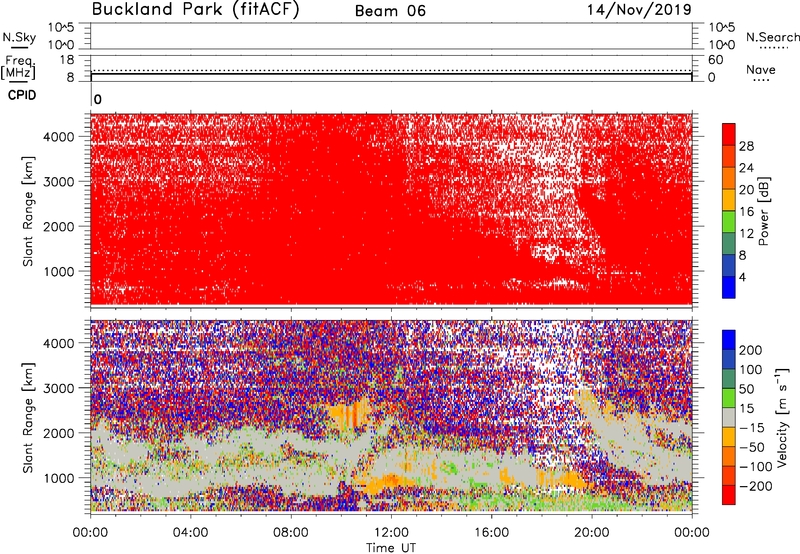Click the '2000' range tick of the velocity panel
Screen dimensions: 800x554
59,433
